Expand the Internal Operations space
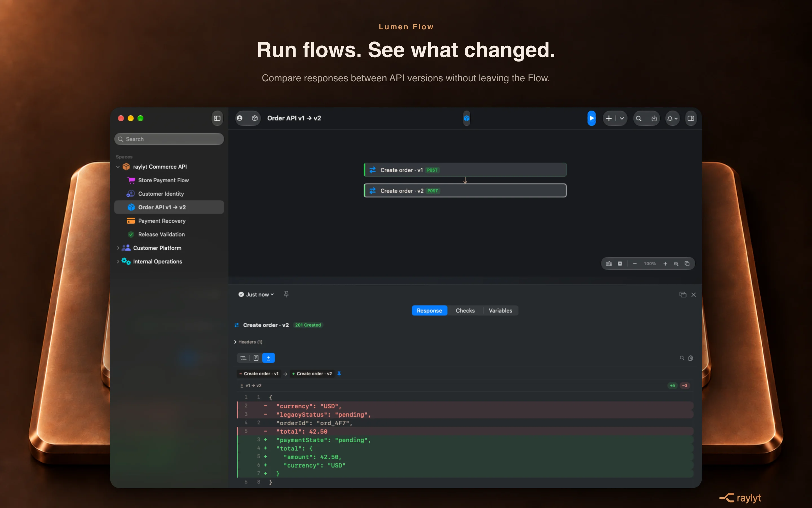The image size is (812, 508). pos(118,261)
